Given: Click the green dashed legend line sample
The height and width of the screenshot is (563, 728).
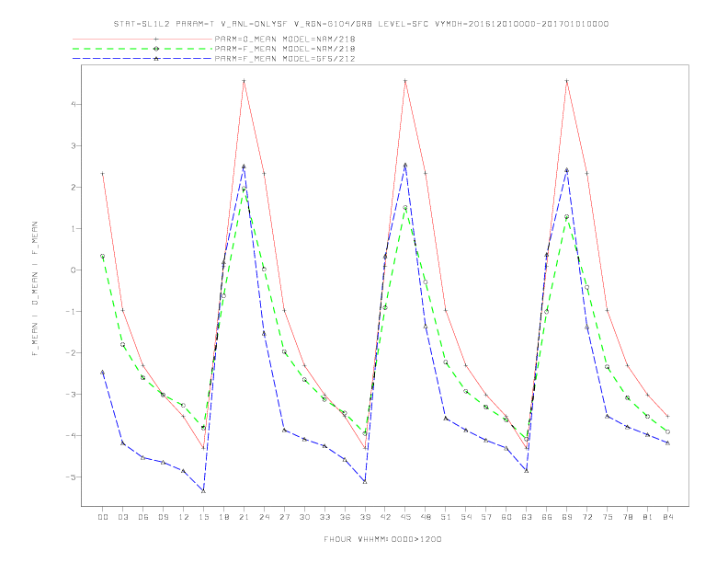Looking at the screenshot, I should pyautogui.click(x=142, y=49).
